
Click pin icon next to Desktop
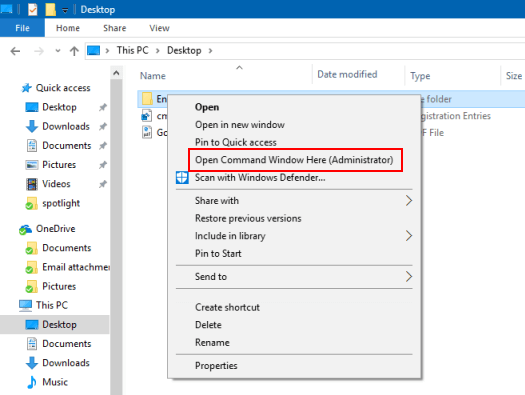103,107
